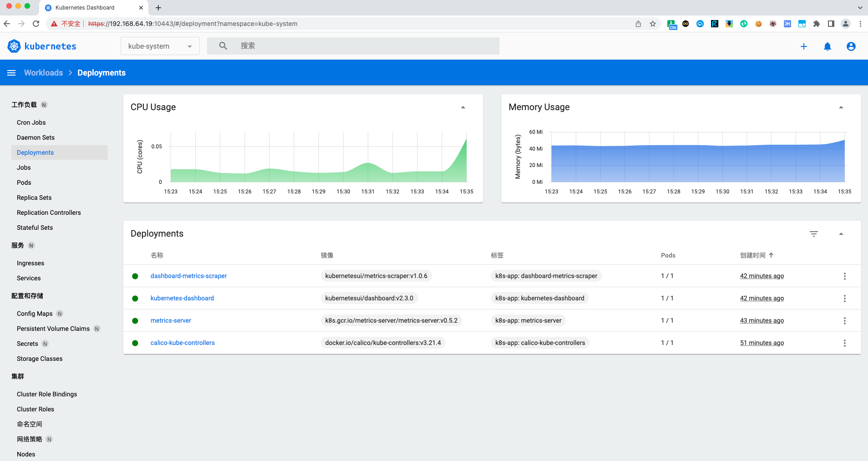The width and height of the screenshot is (868, 461).
Task: Click the browser address bar URL
Action: pos(193,24)
